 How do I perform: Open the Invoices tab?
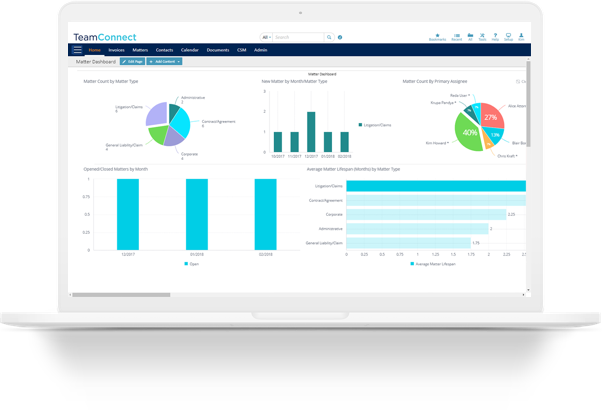click(116, 50)
